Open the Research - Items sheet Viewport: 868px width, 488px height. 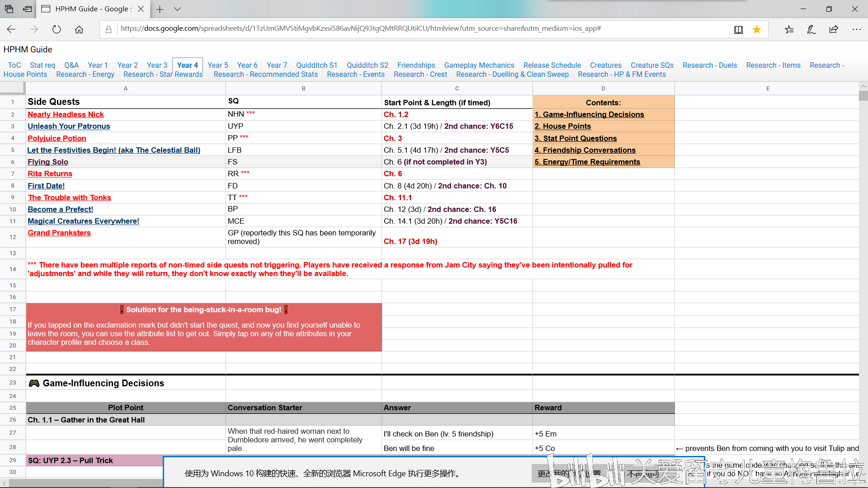coord(773,65)
